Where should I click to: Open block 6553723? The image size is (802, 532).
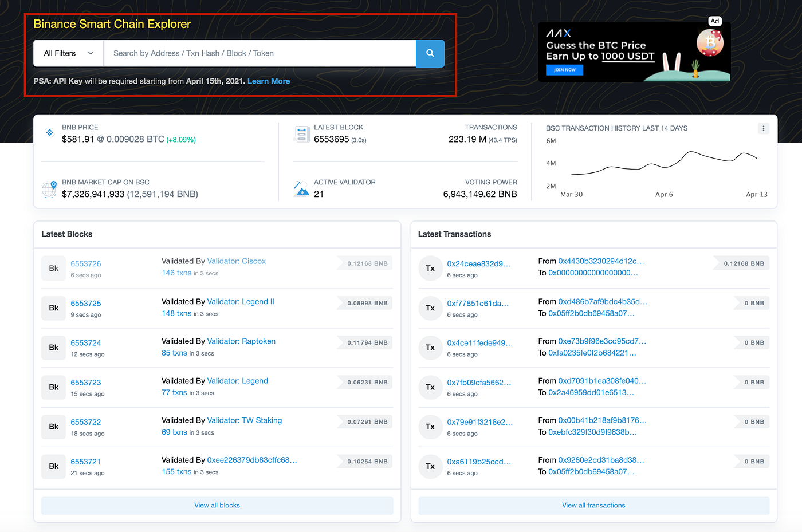pos(86,382)
